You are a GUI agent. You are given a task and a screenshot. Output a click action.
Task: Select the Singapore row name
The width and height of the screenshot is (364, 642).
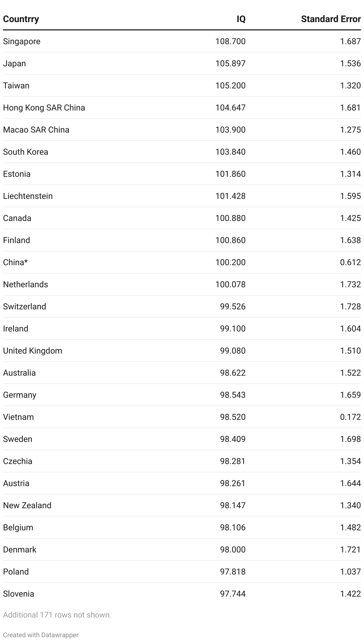22,42
